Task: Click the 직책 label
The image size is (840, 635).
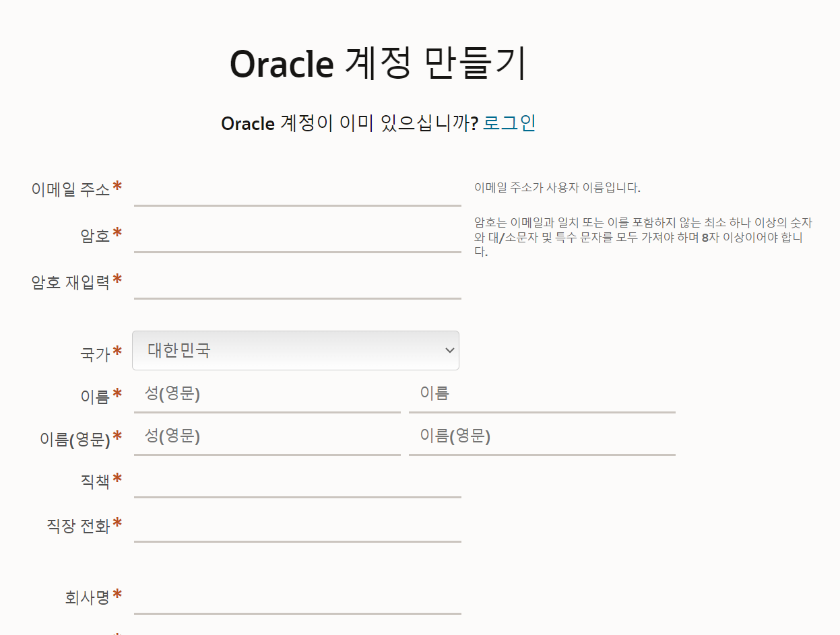Action: click(95, 481)
